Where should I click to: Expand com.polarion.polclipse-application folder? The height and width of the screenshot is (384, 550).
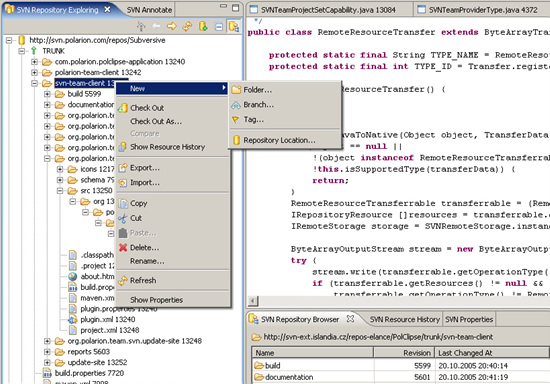pos(34,62)
